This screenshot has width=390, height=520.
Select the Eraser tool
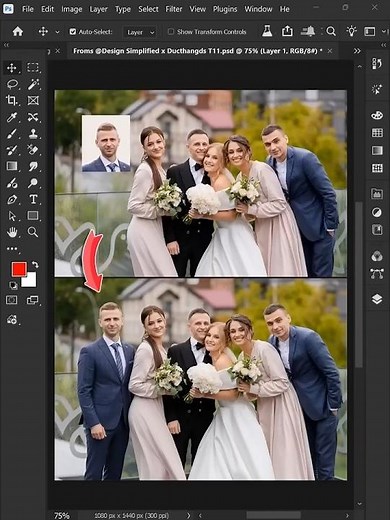click(33, 150)
